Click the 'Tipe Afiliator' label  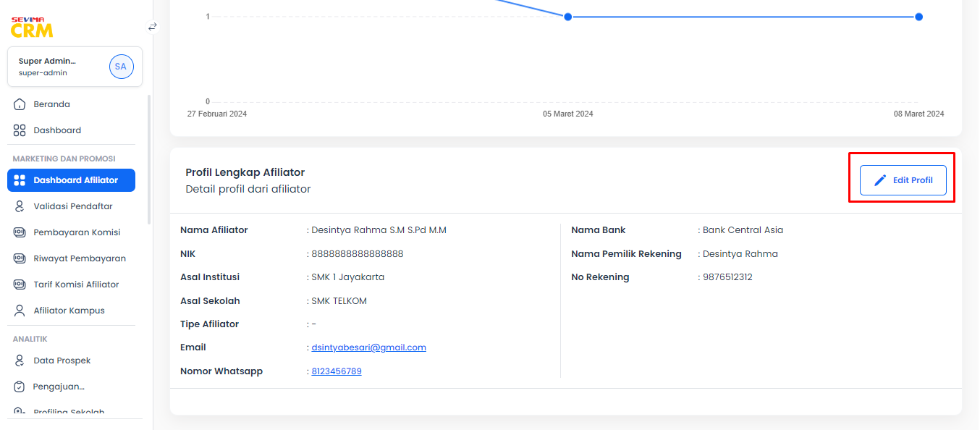click(210, 324)
